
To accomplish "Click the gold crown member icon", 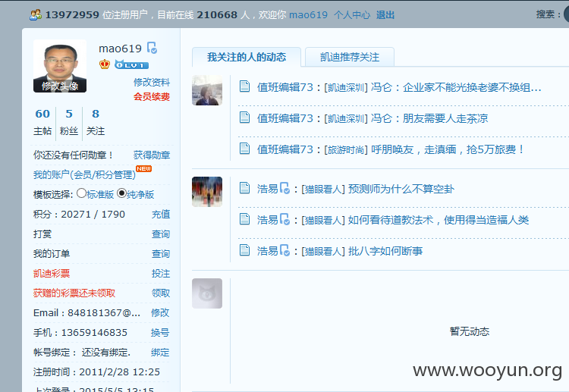I will 105,64.
